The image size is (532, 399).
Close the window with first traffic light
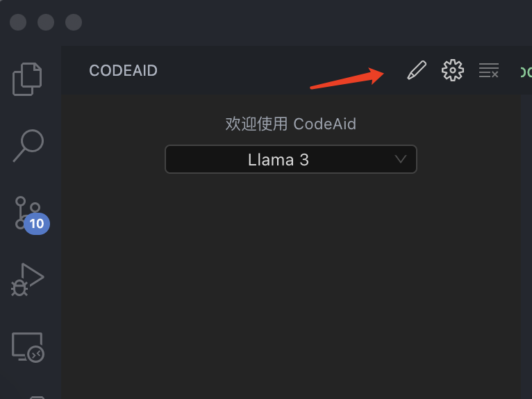(x=18, y=22)
